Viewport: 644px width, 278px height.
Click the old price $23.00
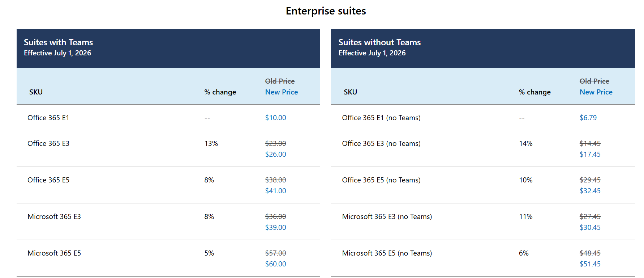pos(275,143)
